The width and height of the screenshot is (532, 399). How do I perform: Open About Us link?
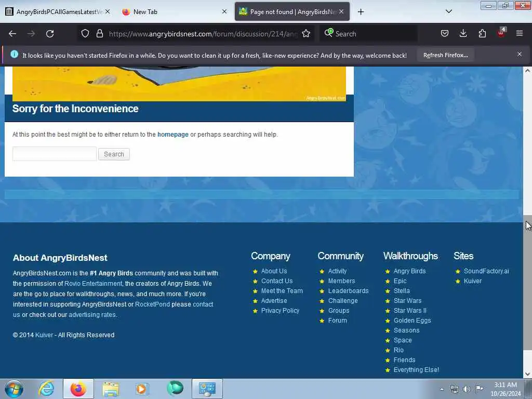click(x=274, y=271)
